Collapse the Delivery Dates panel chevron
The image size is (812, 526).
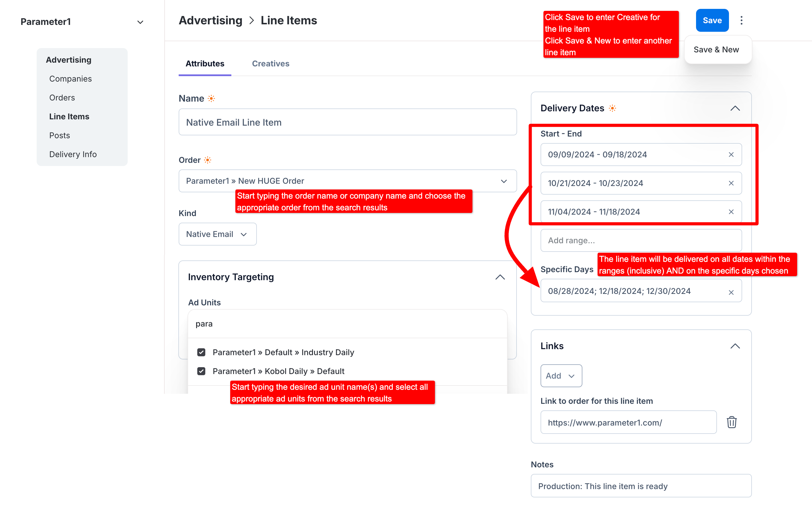coord(735,108)
